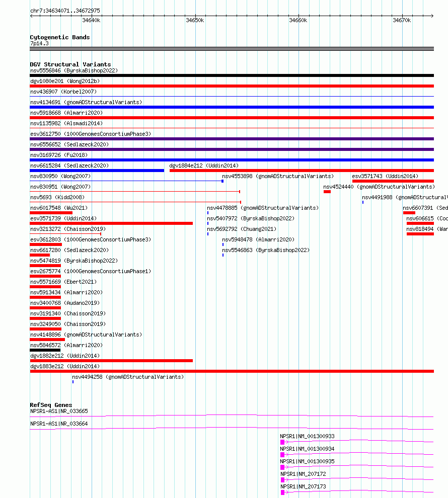Select dgv1882e212 (Uddin2014) label

tap(65, 356)
